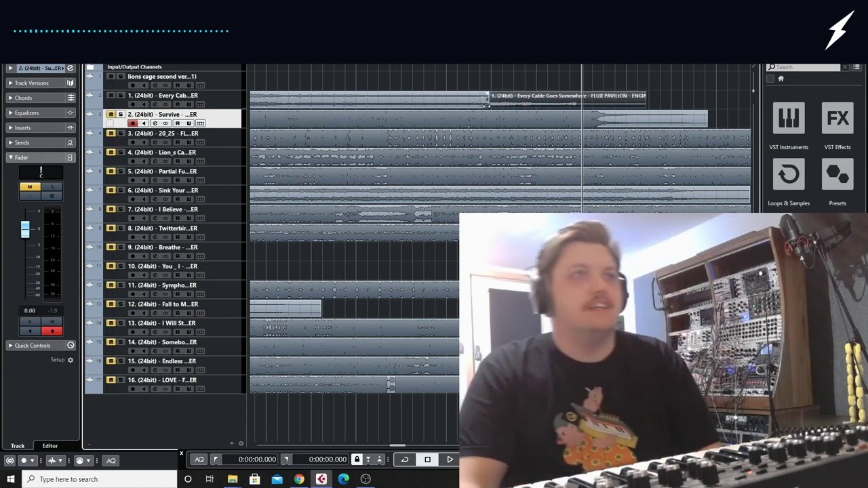Open File Explorer from the taskbar
This screenshot has width=868, height=488.
coord(233,479)
